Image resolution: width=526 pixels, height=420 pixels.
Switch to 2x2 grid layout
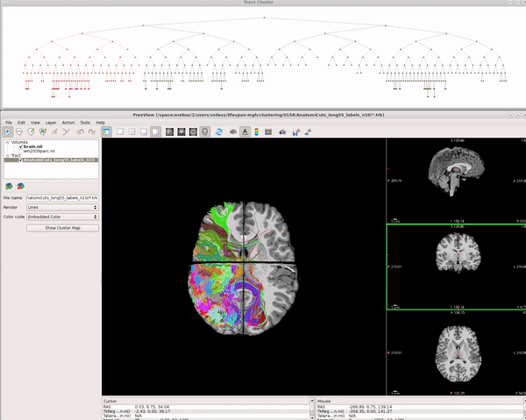point(131,132)
